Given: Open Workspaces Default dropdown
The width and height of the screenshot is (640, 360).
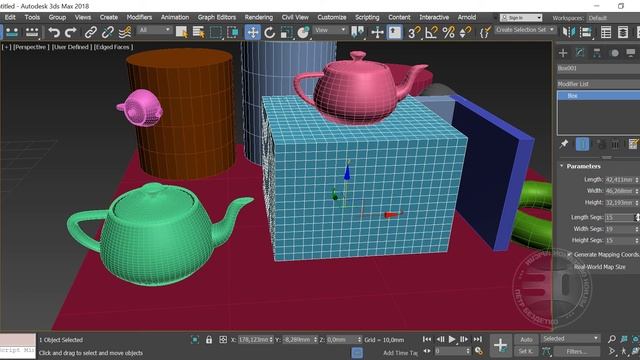Looking at the screenshot, I should (x=613, y=18).
